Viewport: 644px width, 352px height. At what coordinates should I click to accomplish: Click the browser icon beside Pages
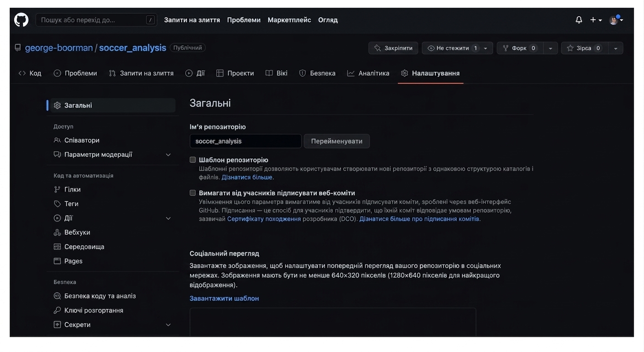pos(57,261)
